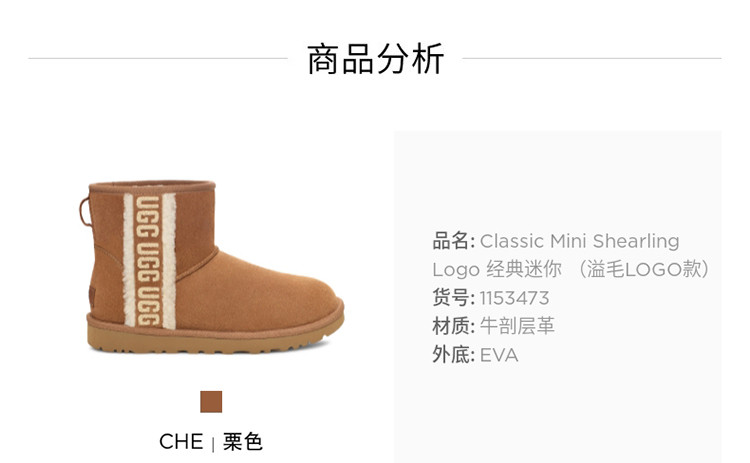The width and height of the screenshot is (750, 463).
Task: Select the item number 1153473
Action: [514, 298]
